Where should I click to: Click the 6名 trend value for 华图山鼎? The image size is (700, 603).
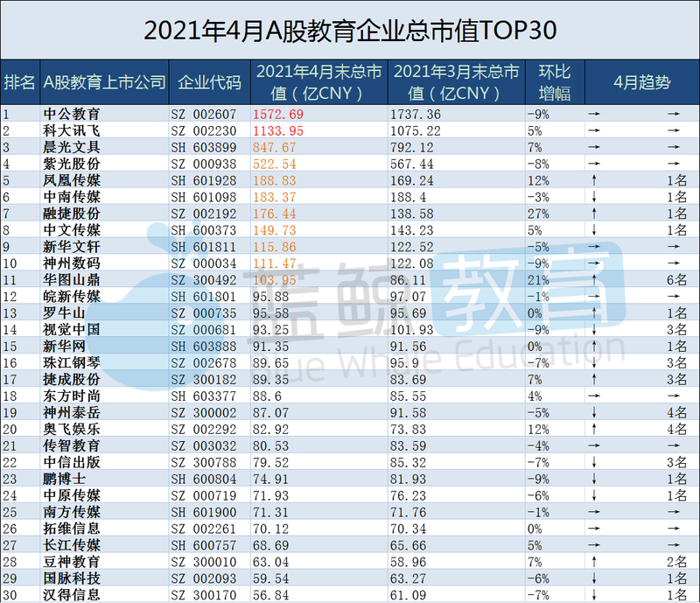click(x=676, y=280)
